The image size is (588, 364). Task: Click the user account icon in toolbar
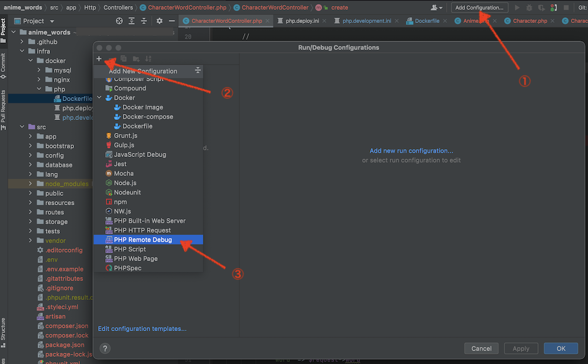tap(436, 8)
